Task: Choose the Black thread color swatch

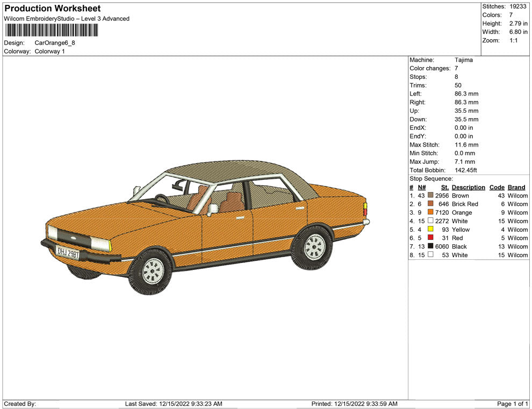Action: [430, 247]
